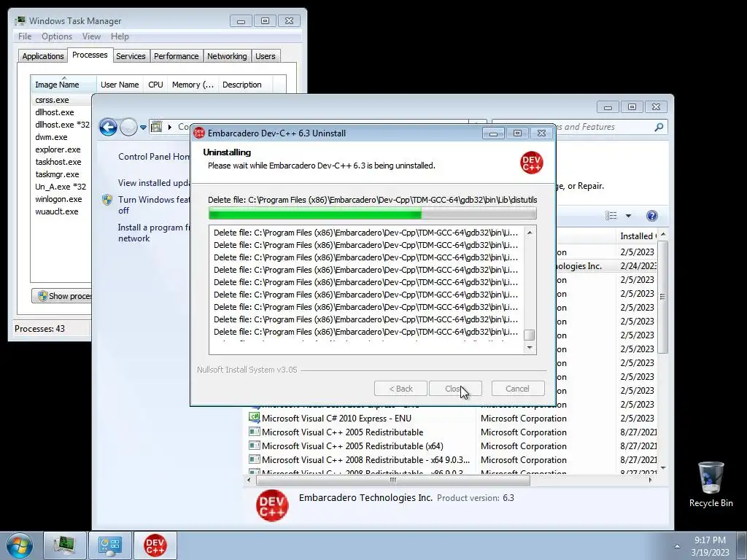Open View installed updates link
The width and height of the screenshot is (747, 560).
(154, 183)
